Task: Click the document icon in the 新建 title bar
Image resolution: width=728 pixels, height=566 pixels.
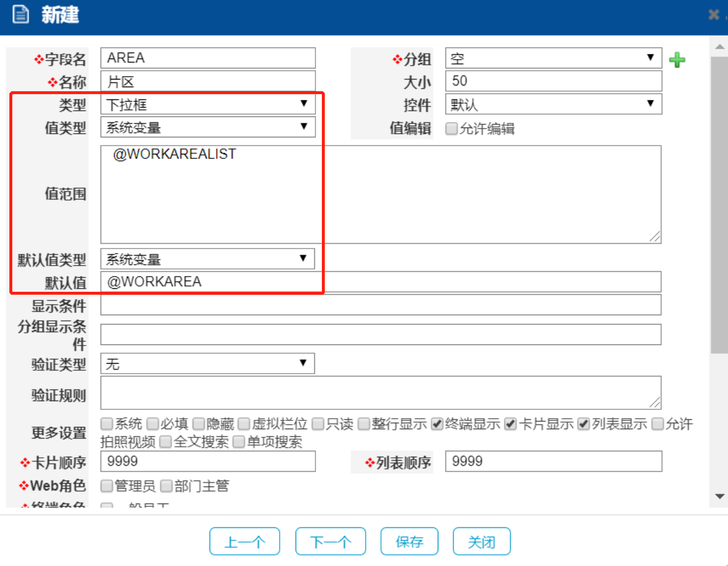Action: pyautogui.click(x=20, y=14)
